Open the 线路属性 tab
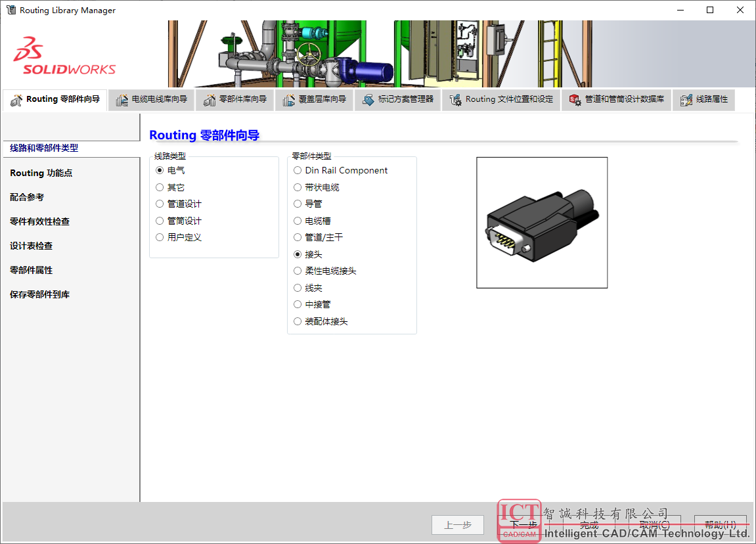 (704, 100)
